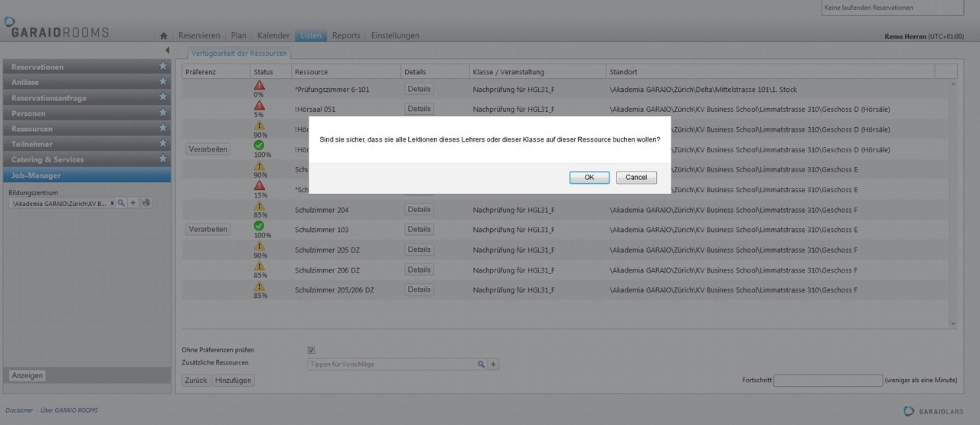Click the Fortschritt progress bar
Viewport: 980px width, 425px height.
click(x=828, y=381)
